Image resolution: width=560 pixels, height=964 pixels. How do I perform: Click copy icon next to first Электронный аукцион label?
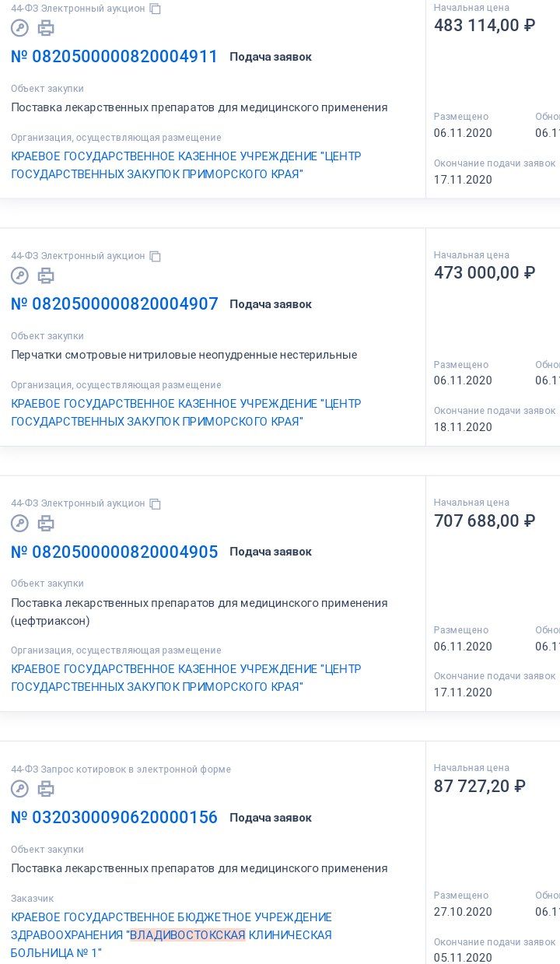click(156, 9)
